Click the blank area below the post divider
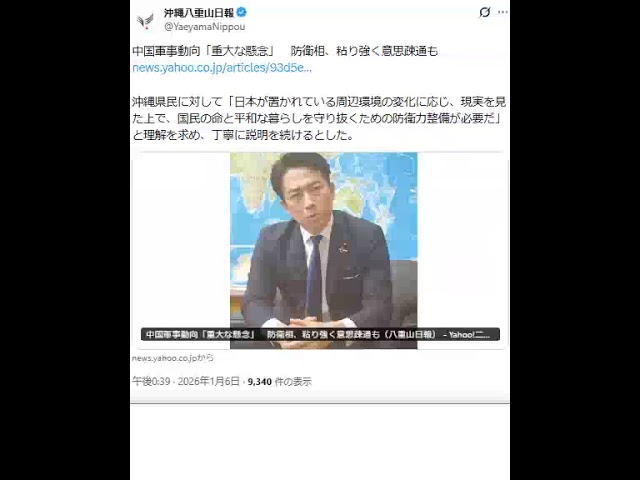 click(x=320, y=442)
